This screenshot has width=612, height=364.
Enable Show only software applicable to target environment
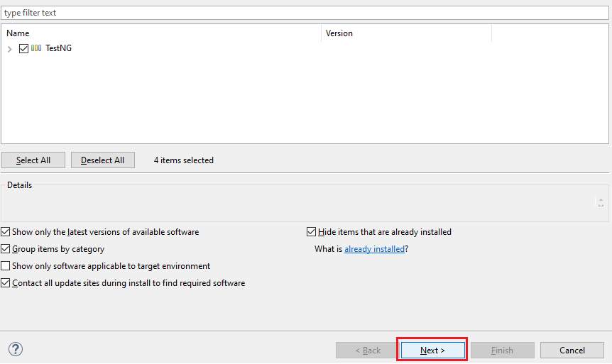coord(6,266)
